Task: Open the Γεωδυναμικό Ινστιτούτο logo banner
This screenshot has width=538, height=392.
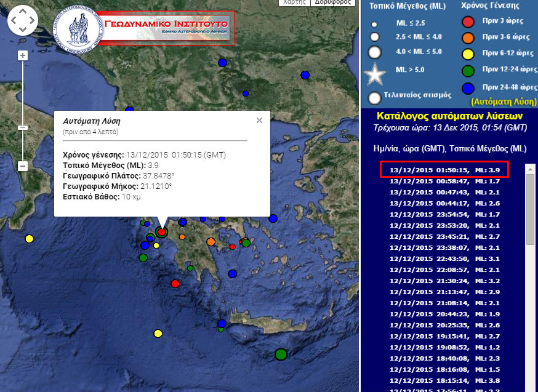Action: [x=165, y=26]
